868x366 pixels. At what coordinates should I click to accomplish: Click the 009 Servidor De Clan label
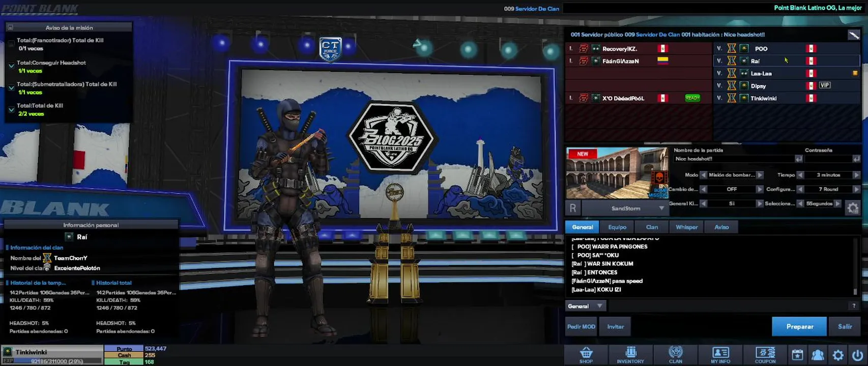point(531,9)
